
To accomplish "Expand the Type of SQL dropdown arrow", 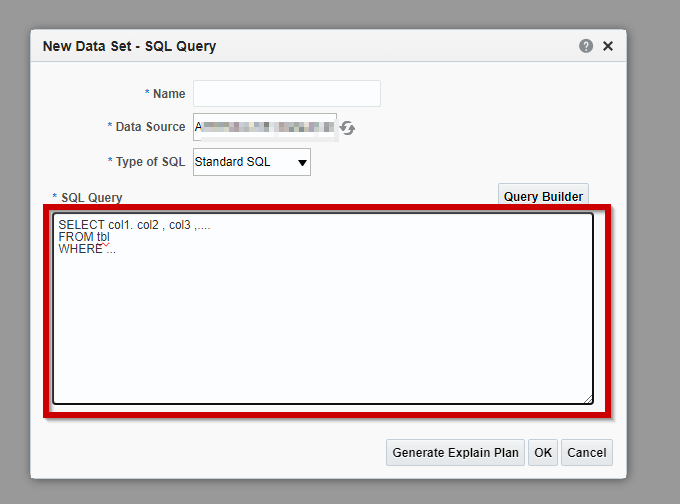I will (x=301, y=163).
